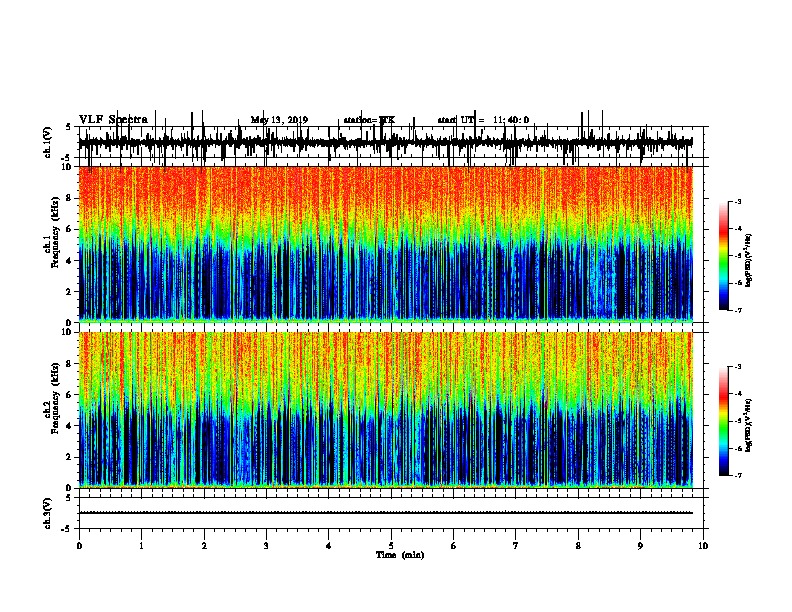Click the "4" kHz tick on ch.1 axis
The image size is (792, 612).
[x=70, y=261]
